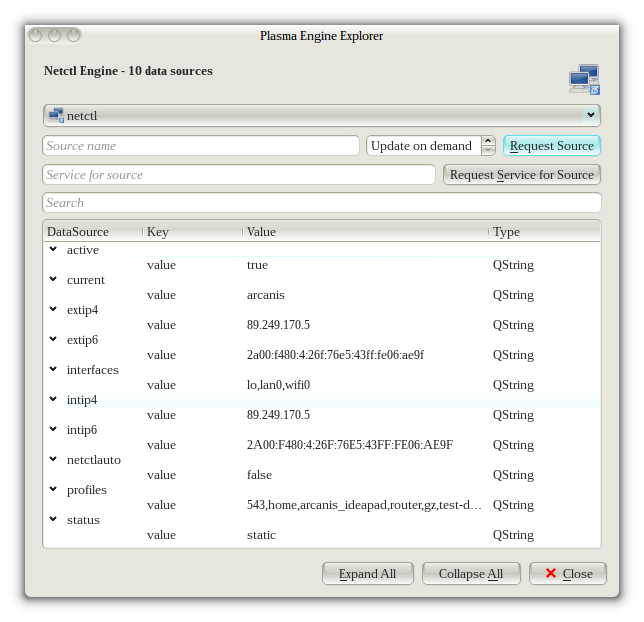Click Request Service for Source button
Screen dimensions: 644x622
click(x=521, y=175)
